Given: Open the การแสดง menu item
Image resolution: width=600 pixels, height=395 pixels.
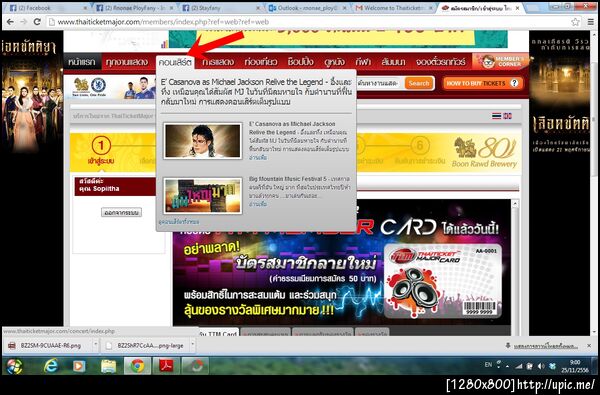Looking at the screenshot, I should pyautogui.click(x=218, y=62).
